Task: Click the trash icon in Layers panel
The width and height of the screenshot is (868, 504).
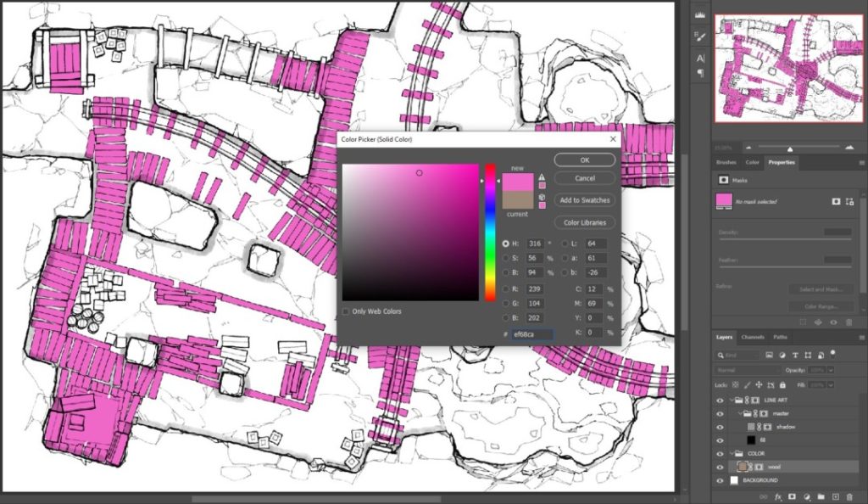Action: (850, 496)
